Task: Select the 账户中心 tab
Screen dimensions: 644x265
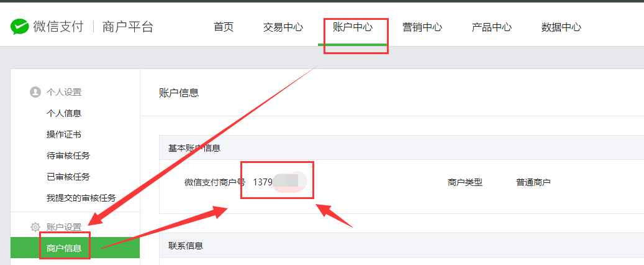Action: 353,27
